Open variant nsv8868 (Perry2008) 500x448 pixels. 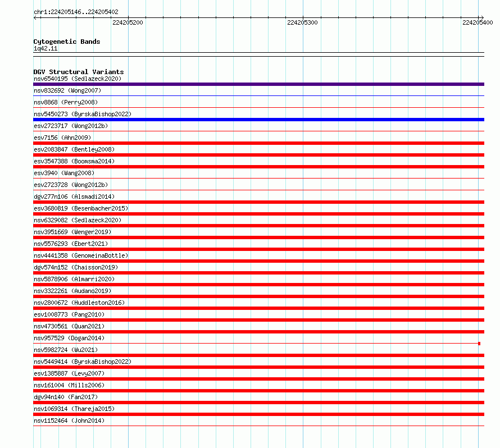66,102
